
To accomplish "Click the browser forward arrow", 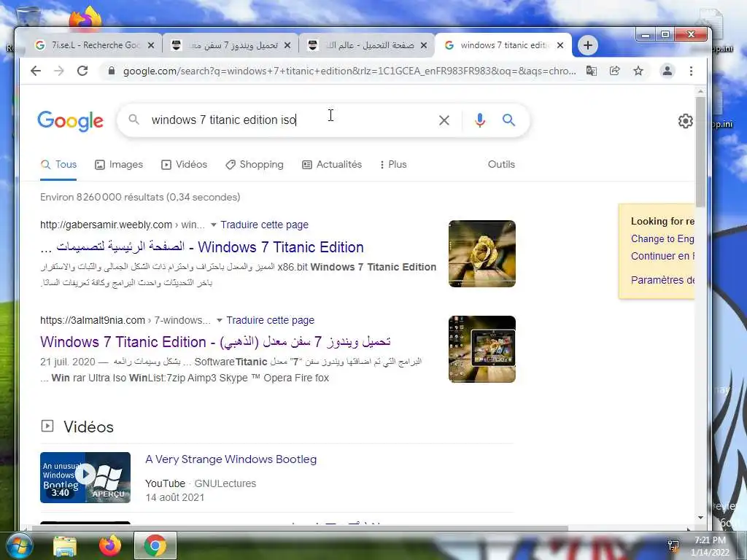I will pyautogui.click(x=58, y=71).
